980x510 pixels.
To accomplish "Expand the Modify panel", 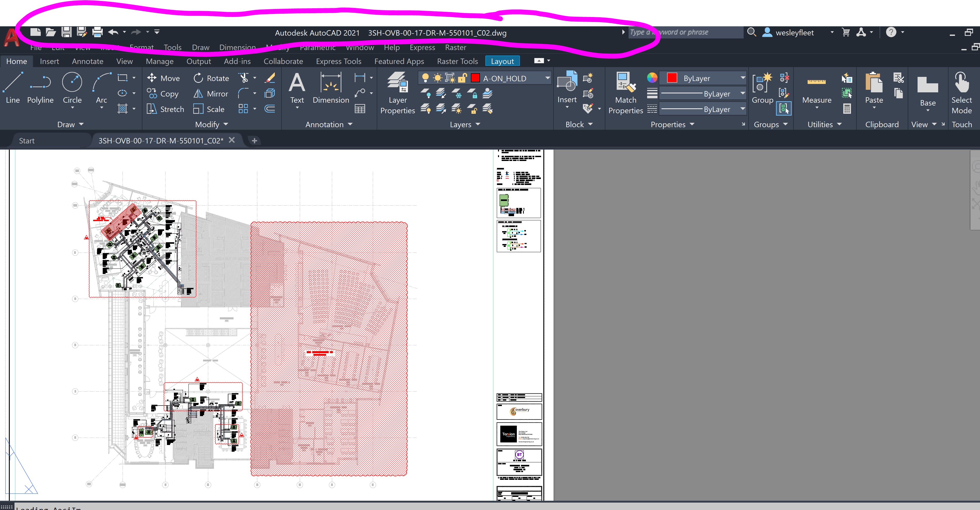I will [212, 124].
